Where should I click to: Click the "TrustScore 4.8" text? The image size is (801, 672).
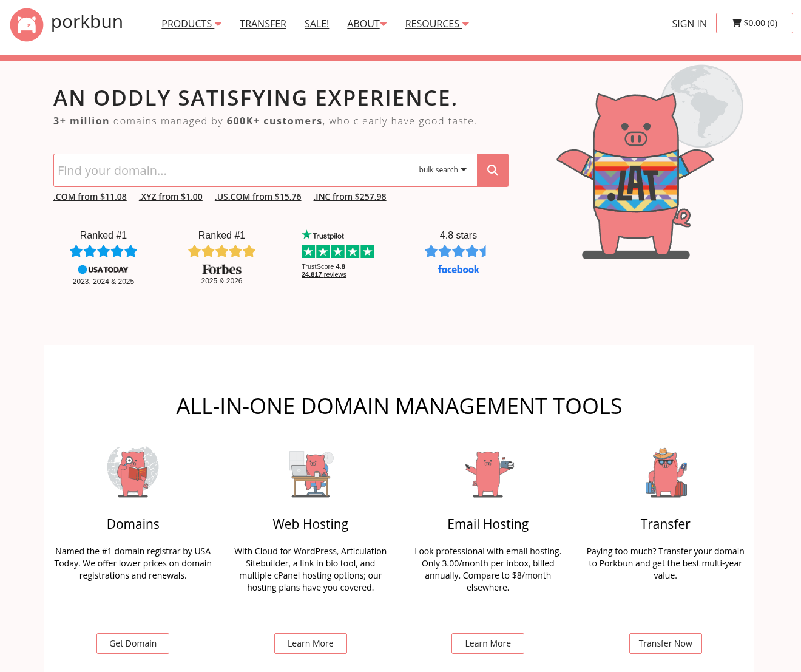(x=323, y=266)
